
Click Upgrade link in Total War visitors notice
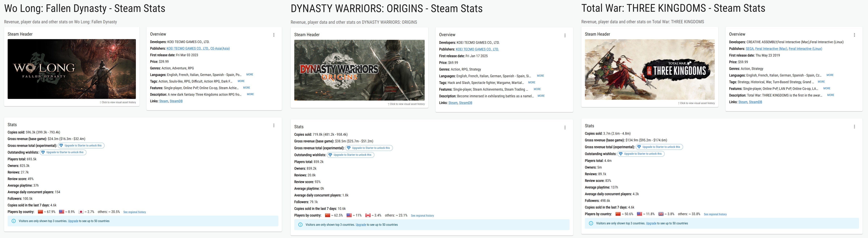(651, 223)
